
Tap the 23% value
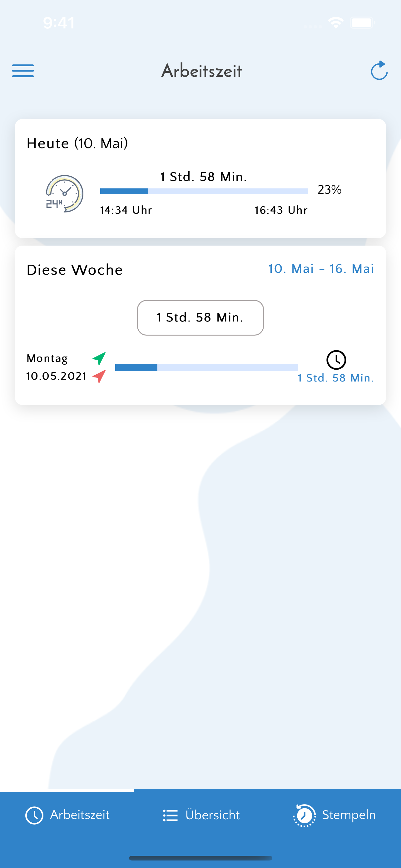coord(329,190)
